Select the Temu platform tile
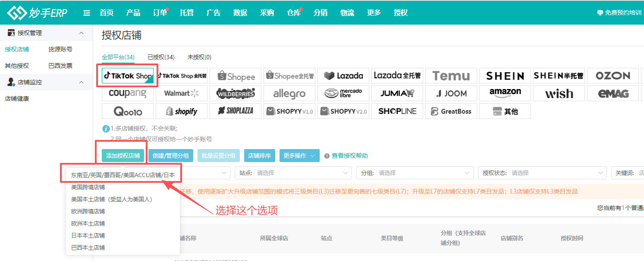The width and height of the screenshot is (644, 261). [451, 76]
